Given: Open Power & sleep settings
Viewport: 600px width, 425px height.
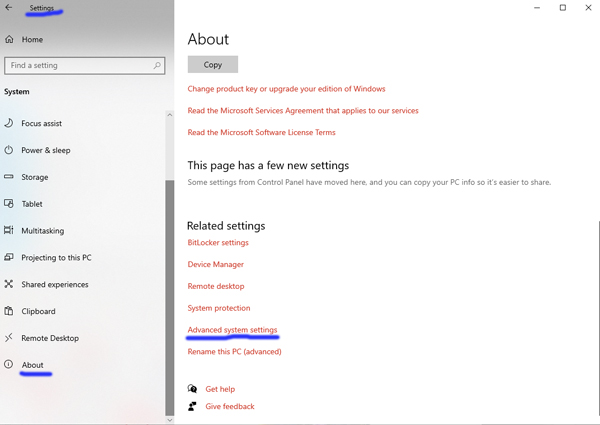Looking at the screenshot, I should 46,150.
